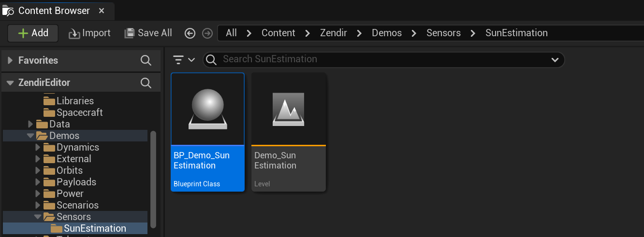This screenshot has width=644, height=237.
Task: Click the Search SunEstimation input field
Action: click(377, 59)
